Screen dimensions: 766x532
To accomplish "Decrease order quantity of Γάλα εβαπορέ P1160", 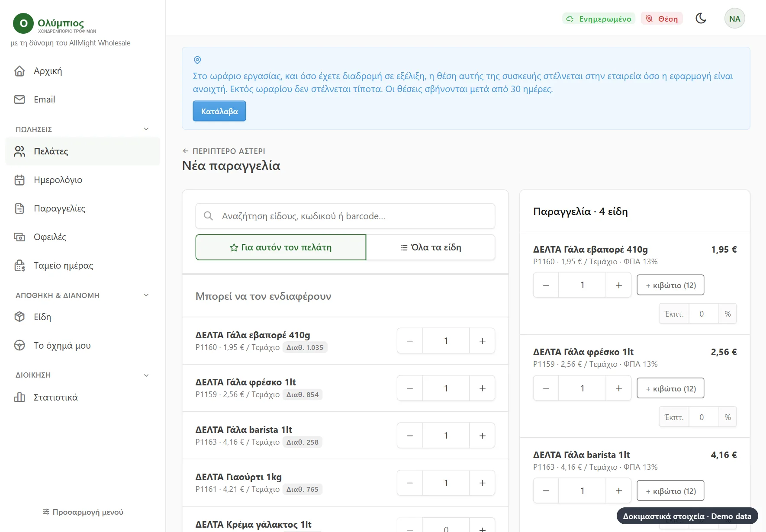I will 546,285.
